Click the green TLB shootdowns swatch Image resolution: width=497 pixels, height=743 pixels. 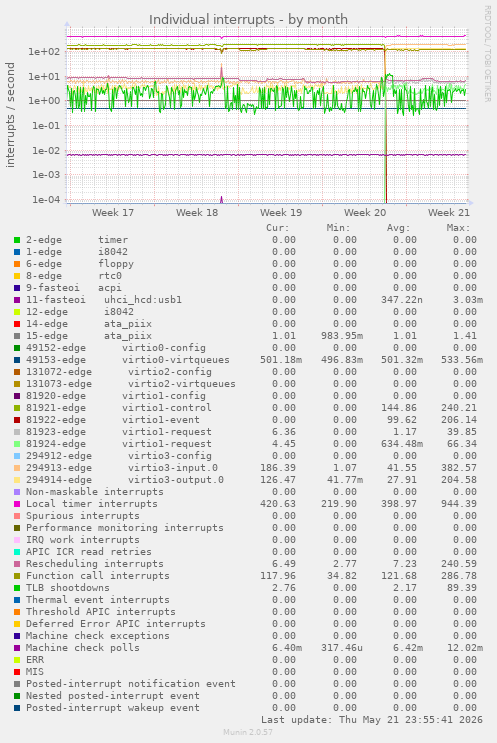click(x=17, y=588)
